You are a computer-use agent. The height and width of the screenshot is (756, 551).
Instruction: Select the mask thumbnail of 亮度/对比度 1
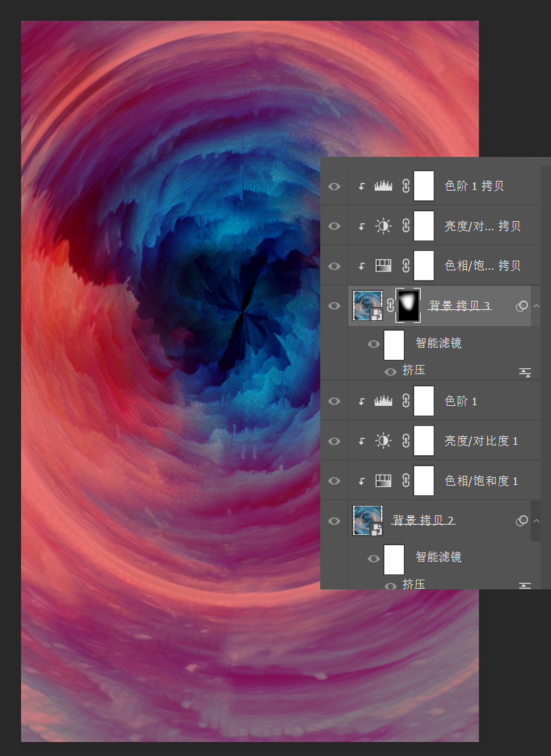(x=424, y=441)
